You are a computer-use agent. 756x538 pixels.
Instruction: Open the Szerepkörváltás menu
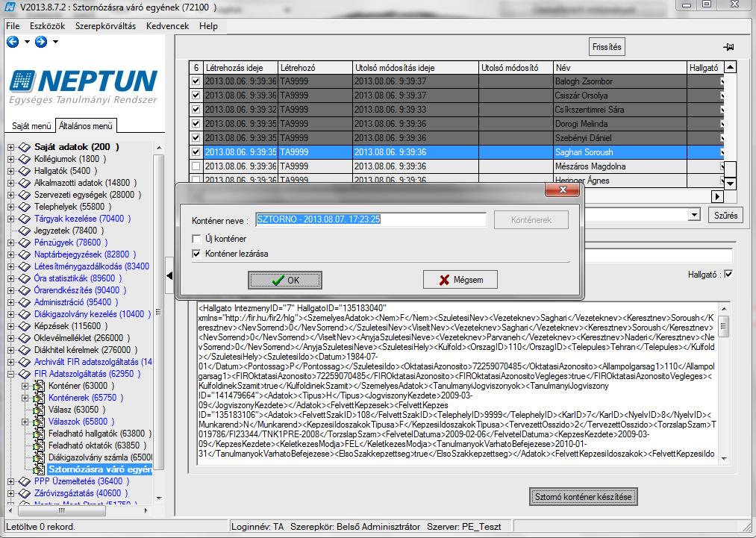coord(105,26)
